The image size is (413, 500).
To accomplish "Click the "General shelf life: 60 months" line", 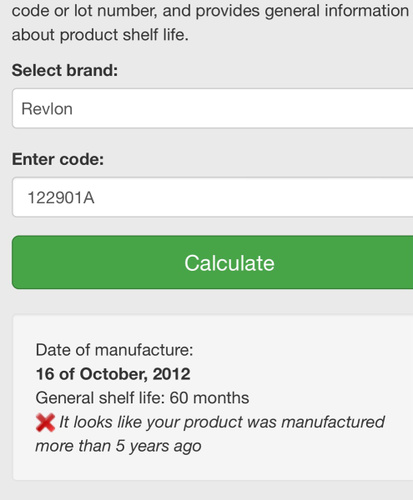I will click(142, 398).
